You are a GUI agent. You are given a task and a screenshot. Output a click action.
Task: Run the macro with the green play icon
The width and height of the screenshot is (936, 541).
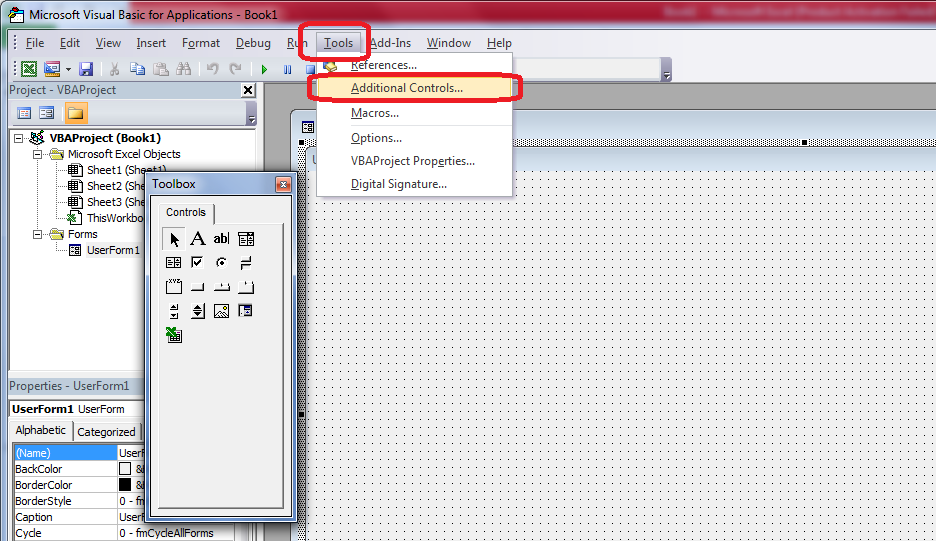[264, 70]
